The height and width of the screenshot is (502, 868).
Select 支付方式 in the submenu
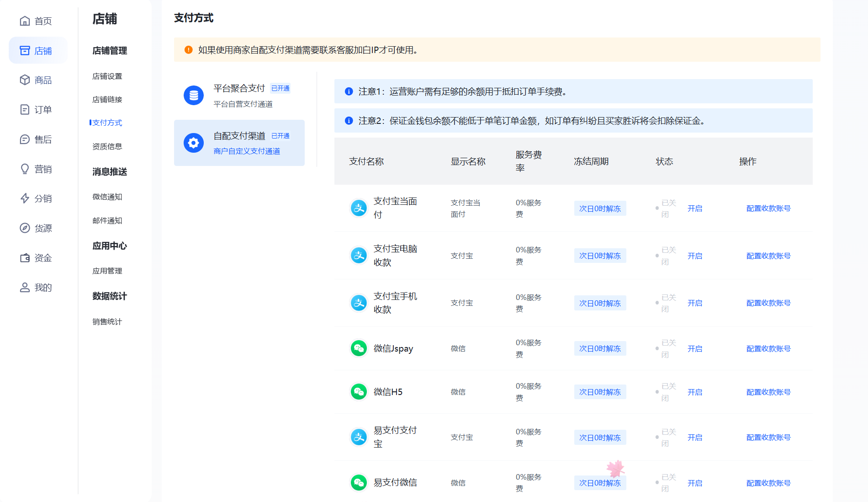click(x=107, y=123)
